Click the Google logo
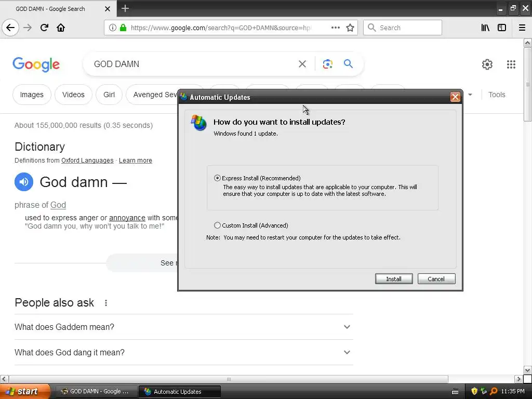The height and width of the screenshot is (399, 532). click(36, 64)
